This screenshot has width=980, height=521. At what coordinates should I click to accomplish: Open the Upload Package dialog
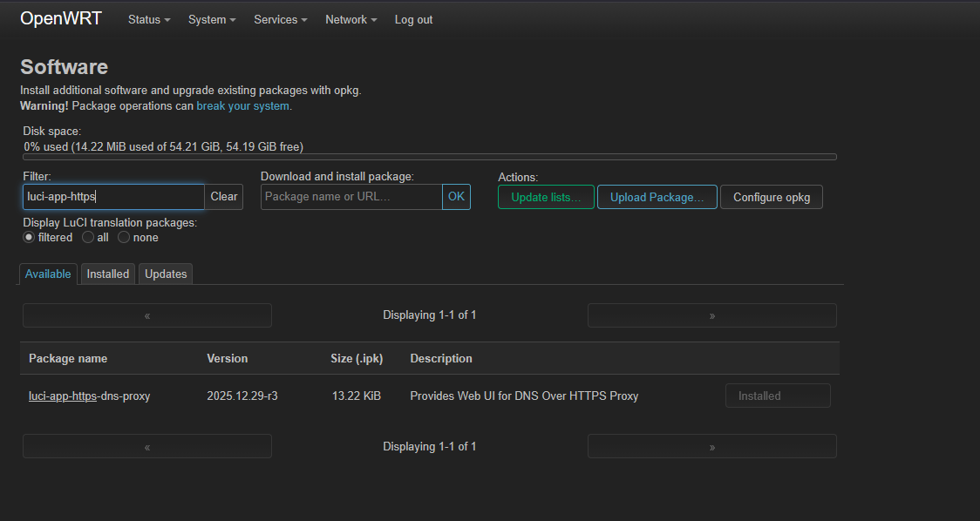pos(657,198)
